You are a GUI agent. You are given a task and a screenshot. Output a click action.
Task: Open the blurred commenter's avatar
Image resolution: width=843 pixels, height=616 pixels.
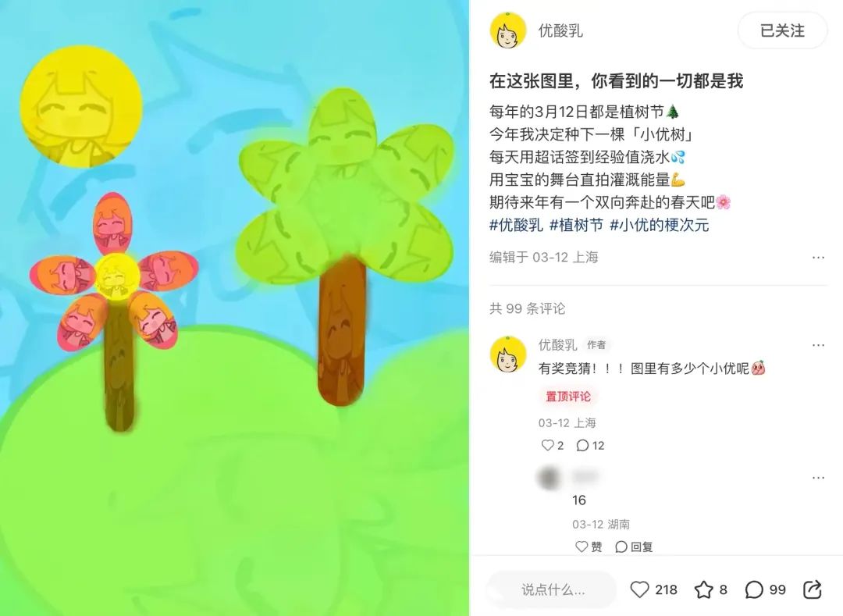coord(549,478)
